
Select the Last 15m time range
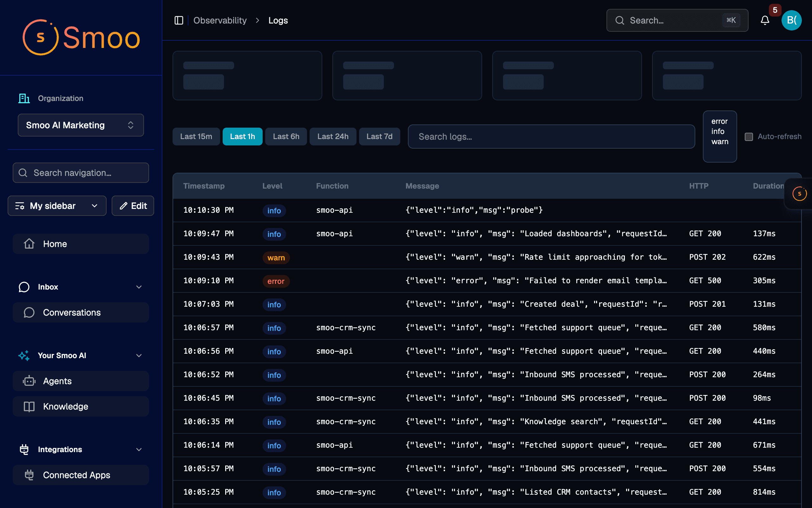click(x=196, y=137)
